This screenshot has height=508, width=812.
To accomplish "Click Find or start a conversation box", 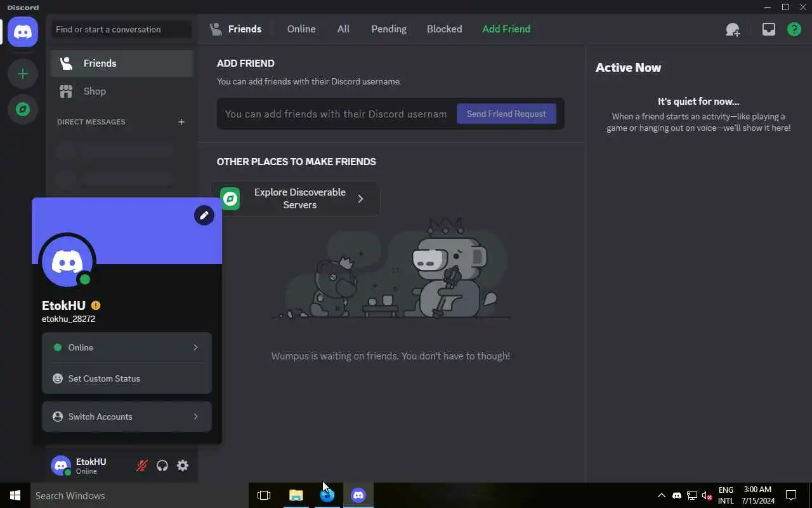I will [x=122, y=29].
